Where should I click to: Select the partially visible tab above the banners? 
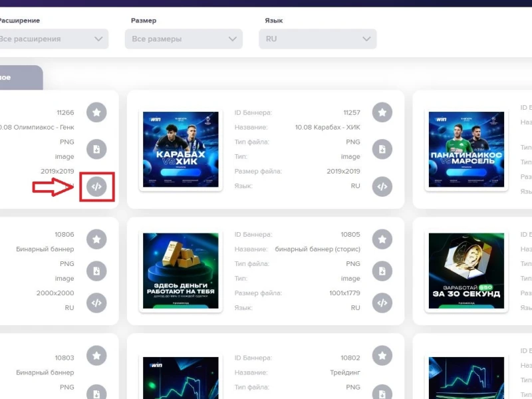(19, 78)
